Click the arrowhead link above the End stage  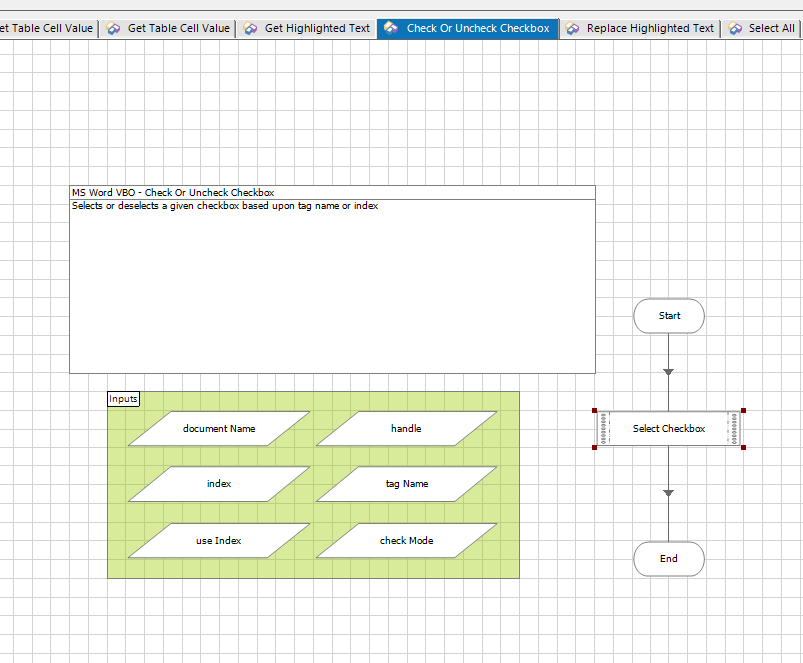[x=669, y=493]
